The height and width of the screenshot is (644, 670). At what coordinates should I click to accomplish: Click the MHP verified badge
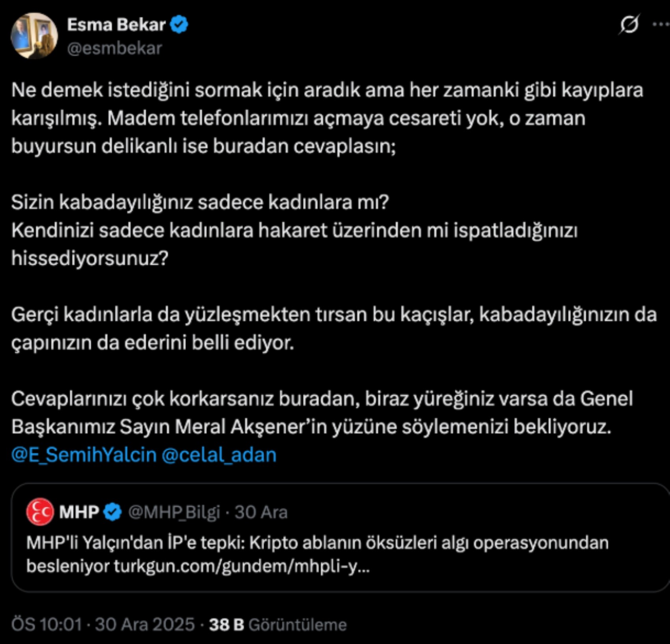[x=113, y=512]
